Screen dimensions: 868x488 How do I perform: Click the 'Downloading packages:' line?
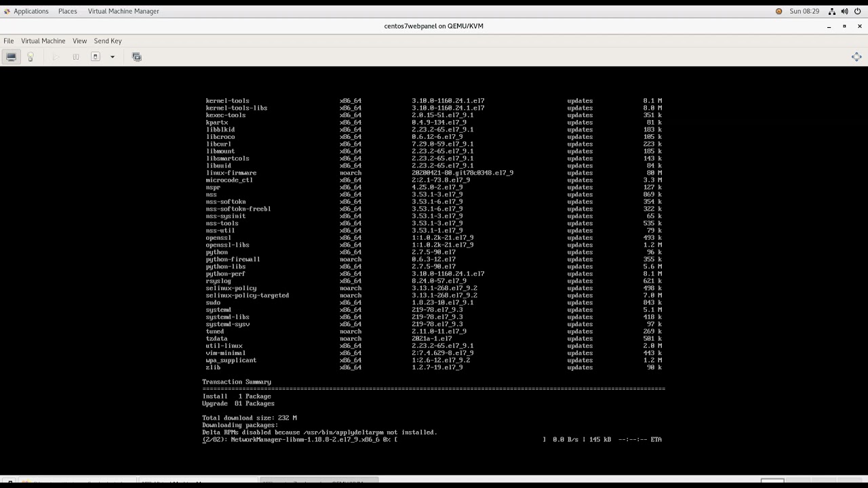click(240, 425)
